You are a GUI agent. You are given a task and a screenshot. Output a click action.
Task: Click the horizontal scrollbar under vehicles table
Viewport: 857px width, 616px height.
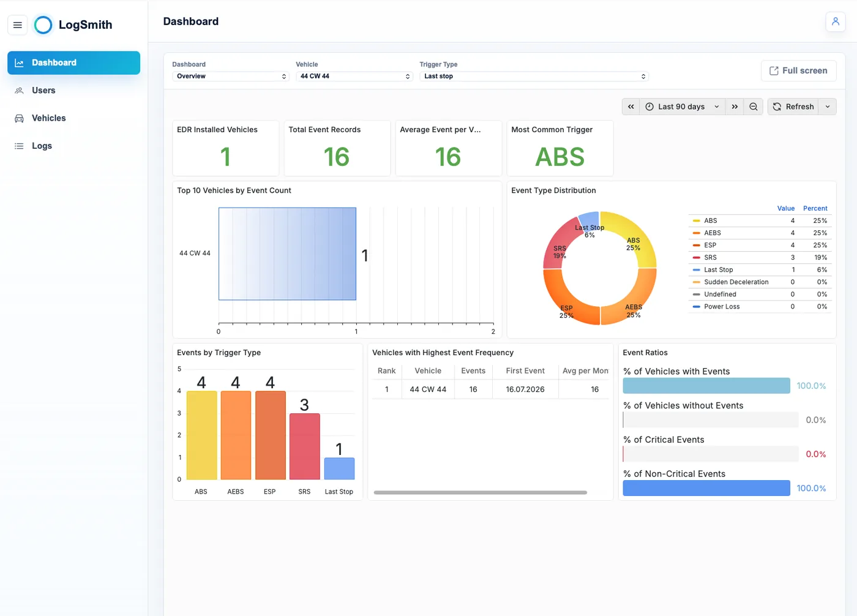click(x=481, y=492)
